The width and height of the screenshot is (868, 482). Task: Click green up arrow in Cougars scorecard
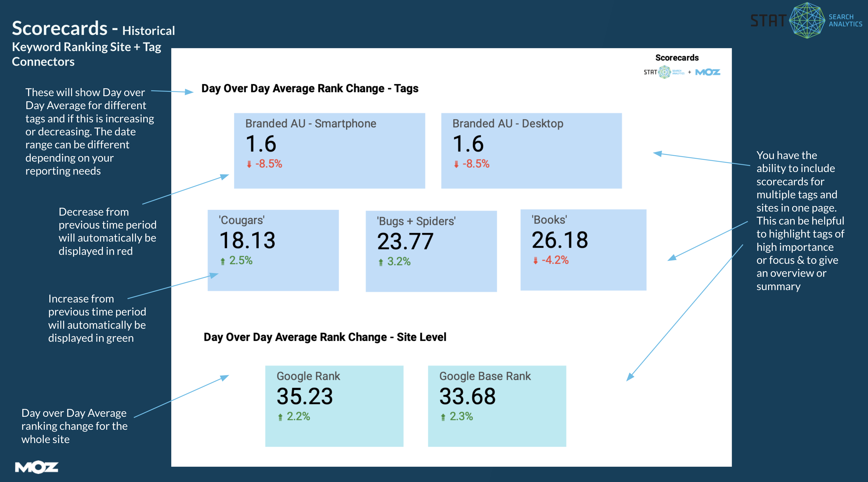click(223, 261)
